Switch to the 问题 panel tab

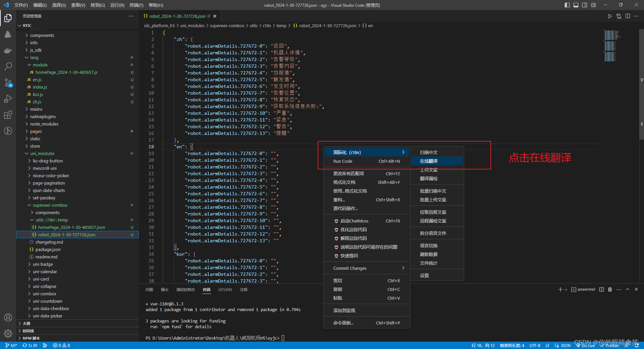coord(149,290)
